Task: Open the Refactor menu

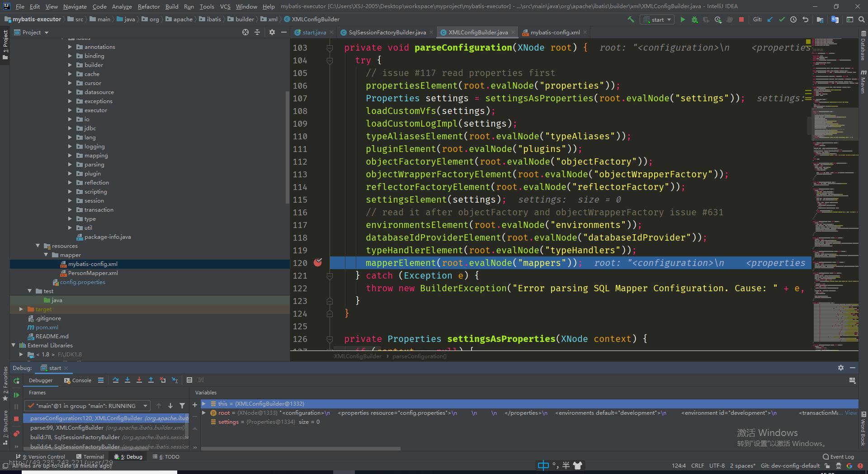Action: tap(149, 6)
